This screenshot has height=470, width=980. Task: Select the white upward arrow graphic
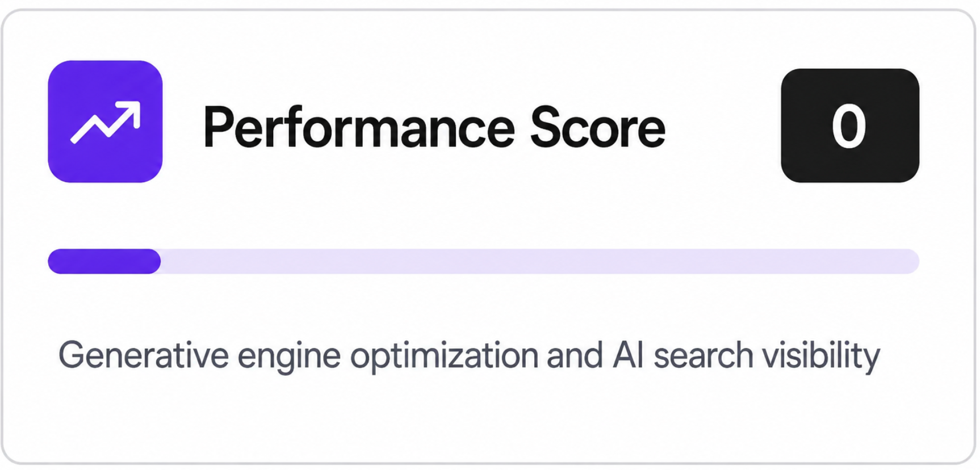pos(105,122)
